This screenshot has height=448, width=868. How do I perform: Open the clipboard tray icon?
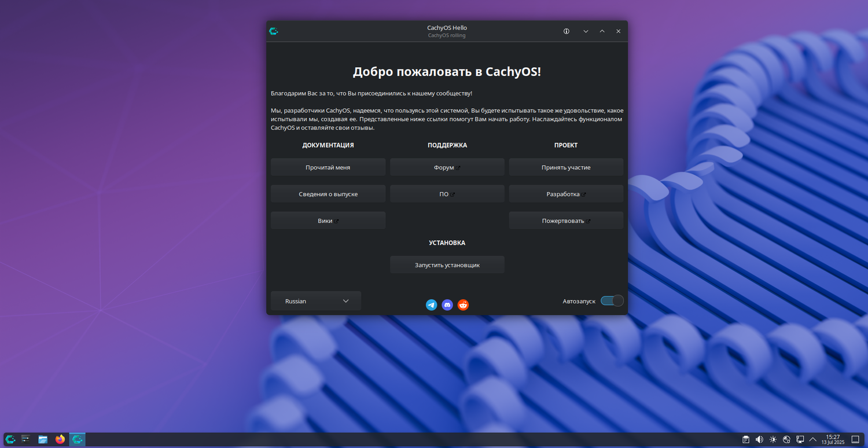point(746,439)
